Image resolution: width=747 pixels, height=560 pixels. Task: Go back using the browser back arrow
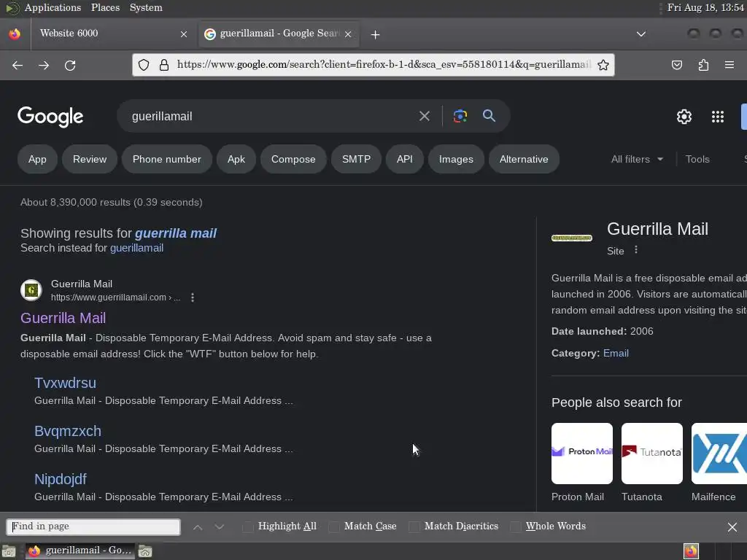pos(18,65)
